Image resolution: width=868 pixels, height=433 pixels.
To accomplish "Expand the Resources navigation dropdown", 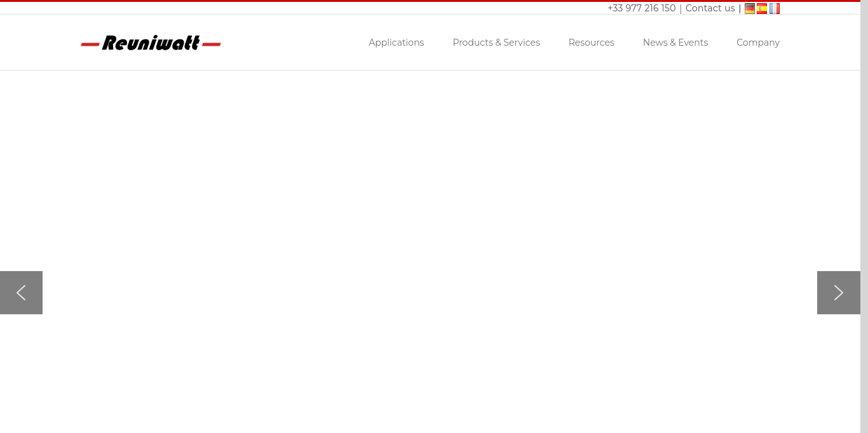I will pos(591,43).
